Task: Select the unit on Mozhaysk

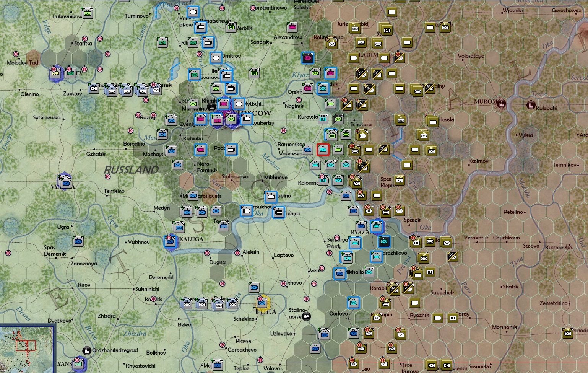Action: coord(171,151)
